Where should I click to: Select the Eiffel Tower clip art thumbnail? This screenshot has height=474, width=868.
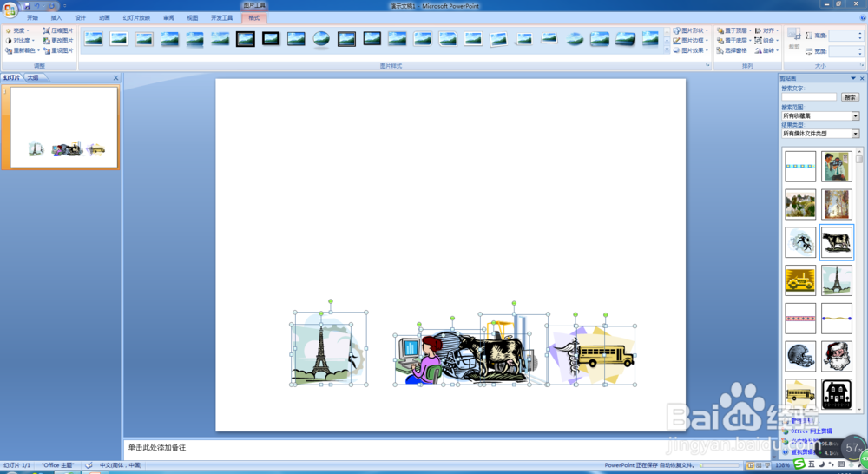837,280
